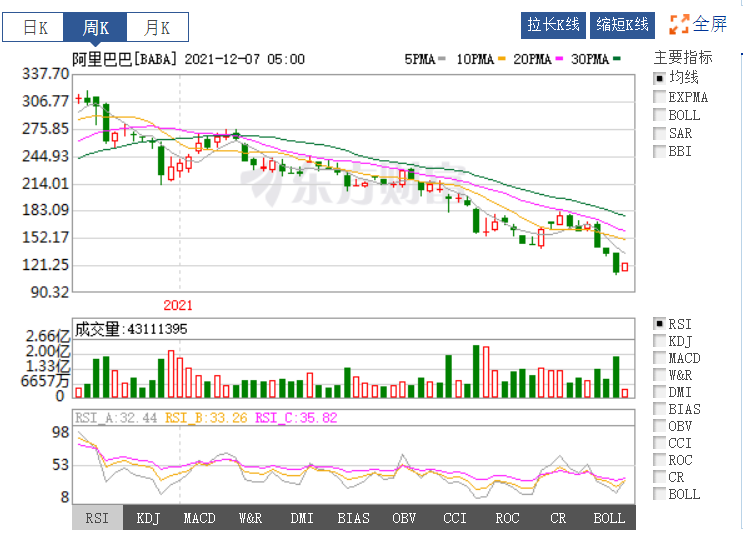Click the 10PMA legend label
This screenshot has width=743, height=548.
coord(475,59)
